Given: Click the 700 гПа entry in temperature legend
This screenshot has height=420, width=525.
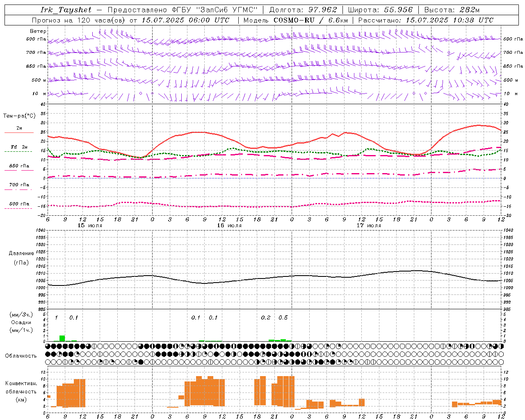Looking at the screenshot, I should click(19, 185).
